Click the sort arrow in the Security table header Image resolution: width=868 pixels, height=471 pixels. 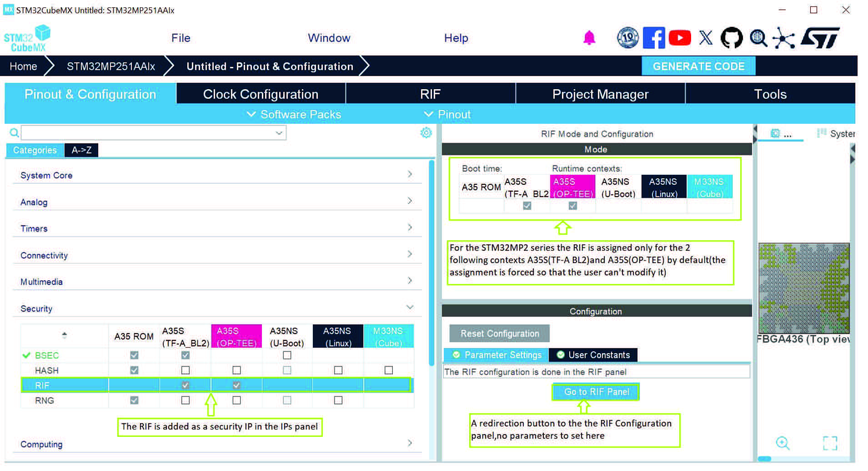tap(65, 335)
